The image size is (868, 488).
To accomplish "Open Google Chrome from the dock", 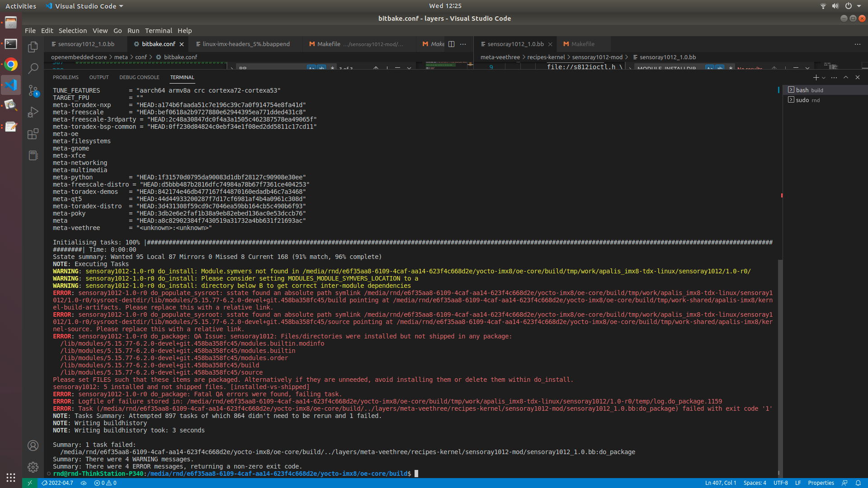I will [x=11, y=64].
